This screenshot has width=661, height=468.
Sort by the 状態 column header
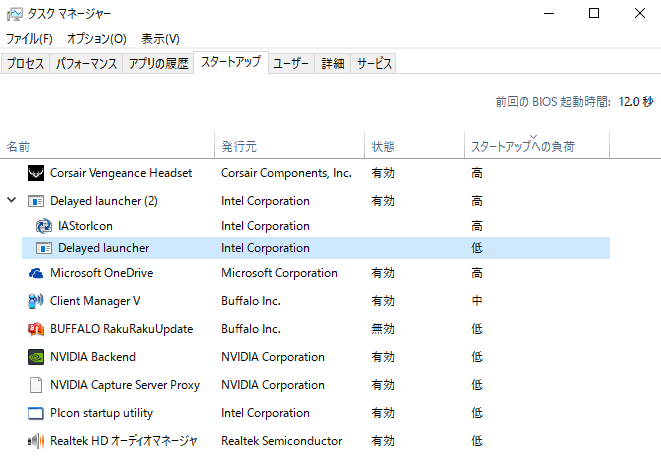pyautogui.click(x=414, y=146)
